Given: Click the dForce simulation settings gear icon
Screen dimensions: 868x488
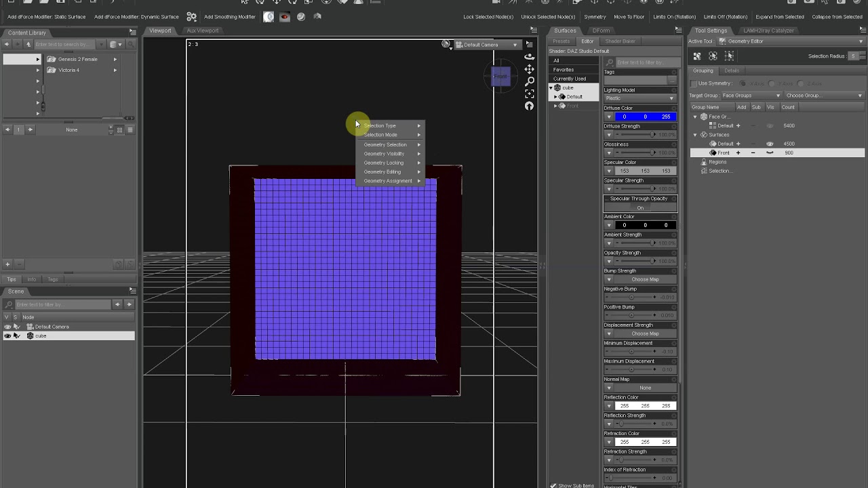Looking at the screenshot, I should tap(192, 17).
